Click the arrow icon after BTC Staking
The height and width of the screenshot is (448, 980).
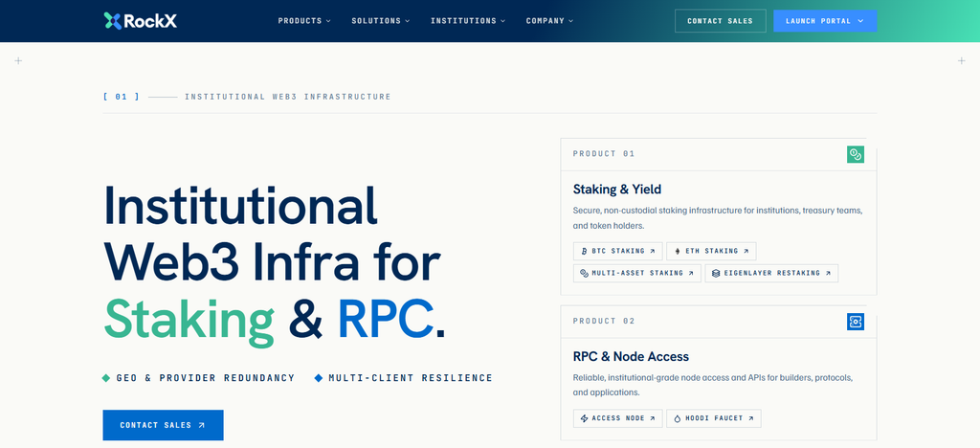pos(653,251)
